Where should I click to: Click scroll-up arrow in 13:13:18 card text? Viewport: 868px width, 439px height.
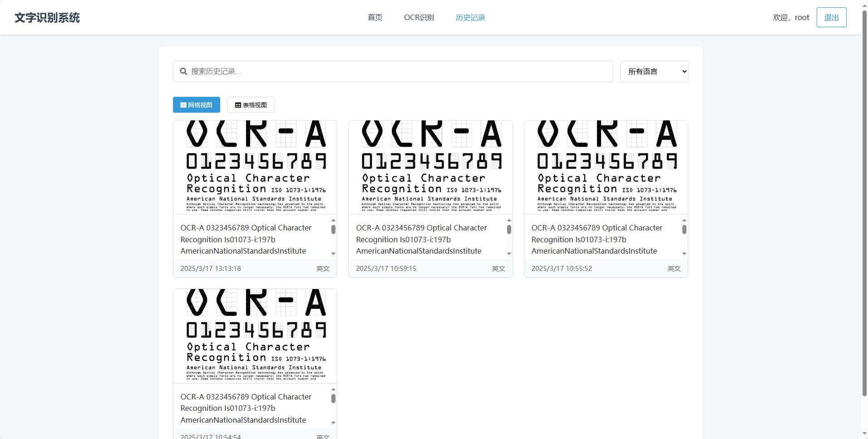click(x=333, y=220)
